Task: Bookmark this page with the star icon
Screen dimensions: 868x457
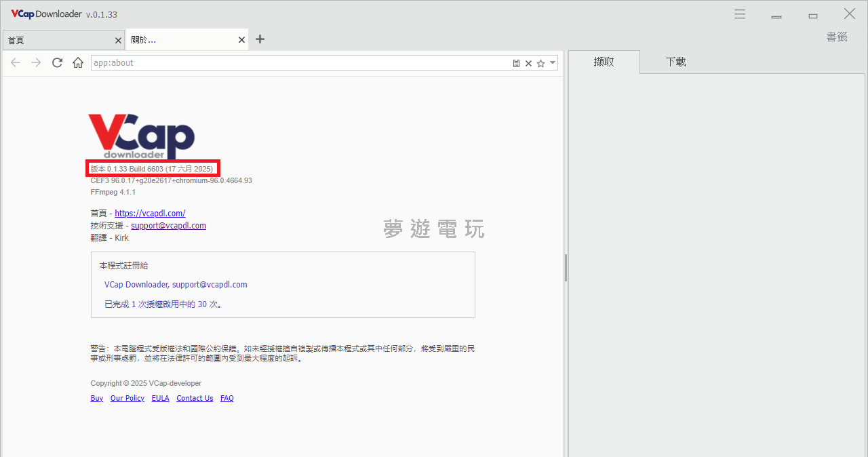Action: click(540, 63)
